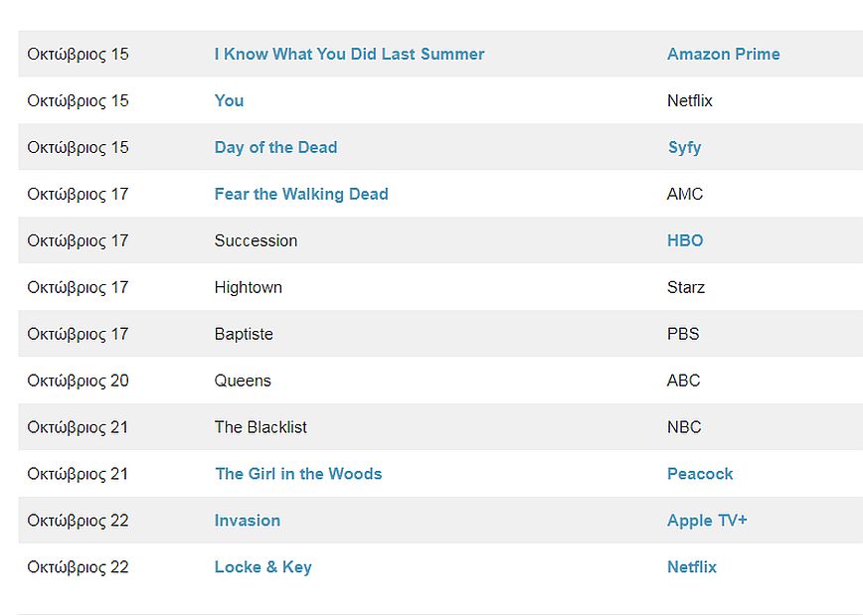Screen dimensions: 863x616
Task: Click the Hightown row title
Action: [x=249, y=287]
